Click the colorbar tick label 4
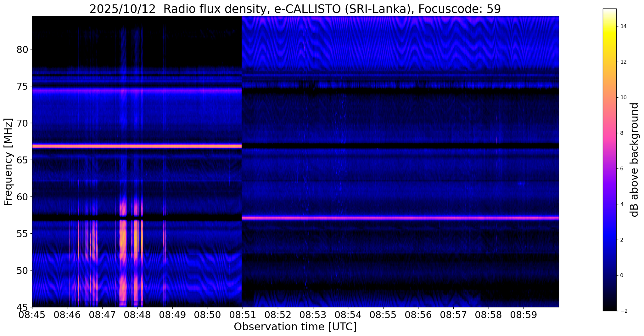The height and width of the screenshot is (336, 644). click(x=621, y=204)
